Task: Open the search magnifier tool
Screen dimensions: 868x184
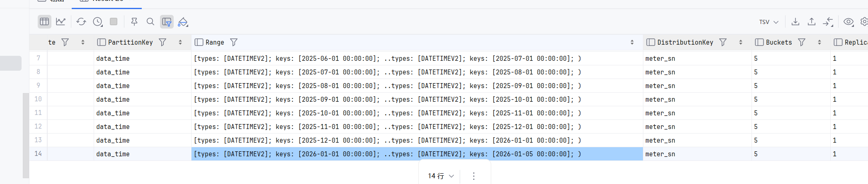Action: [150, 22]
